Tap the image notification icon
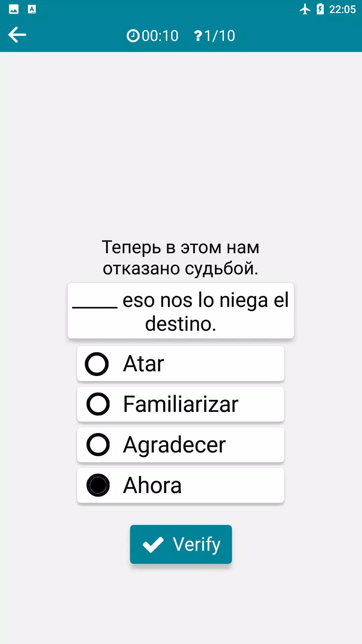The width and height of the screenshot is (362, 644). tap(14, 9)
